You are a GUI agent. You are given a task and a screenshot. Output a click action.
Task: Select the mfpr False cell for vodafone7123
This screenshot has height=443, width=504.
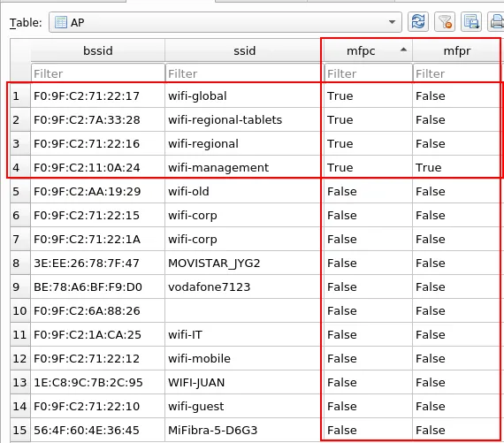(x=456, y=286)
